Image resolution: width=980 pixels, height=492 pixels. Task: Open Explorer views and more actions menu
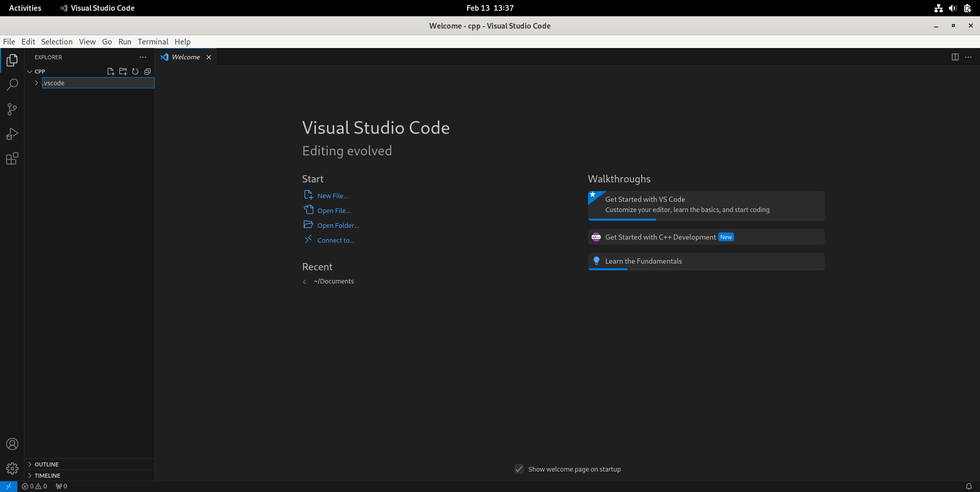(143, 57)
